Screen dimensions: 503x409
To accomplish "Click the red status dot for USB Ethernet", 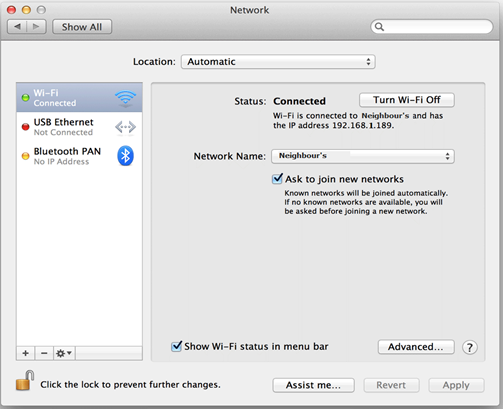I will click(x=25, y=127).
